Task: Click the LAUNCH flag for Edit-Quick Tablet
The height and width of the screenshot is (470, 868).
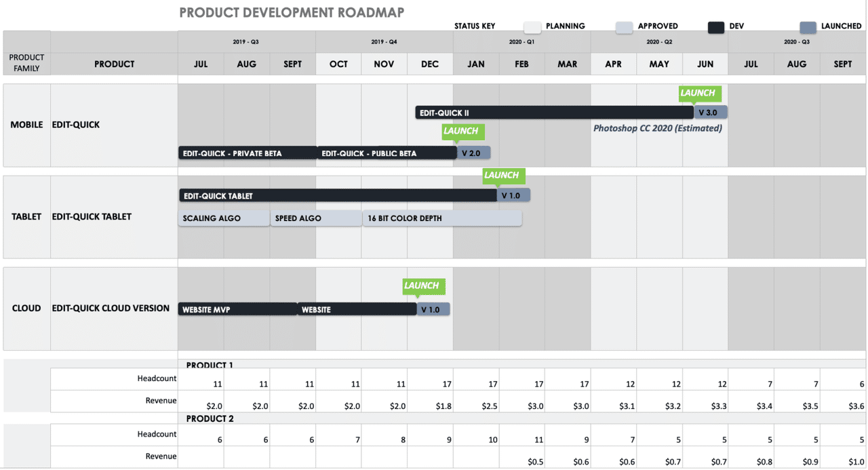Action: point(503,175)
